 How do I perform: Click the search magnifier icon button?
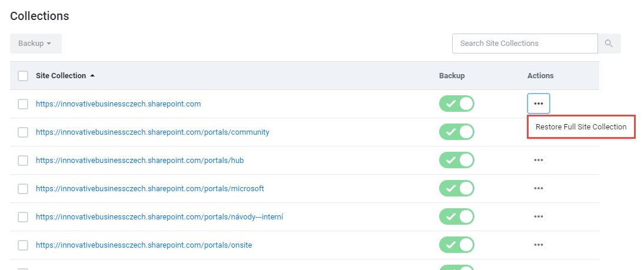(x=609, y=44)
